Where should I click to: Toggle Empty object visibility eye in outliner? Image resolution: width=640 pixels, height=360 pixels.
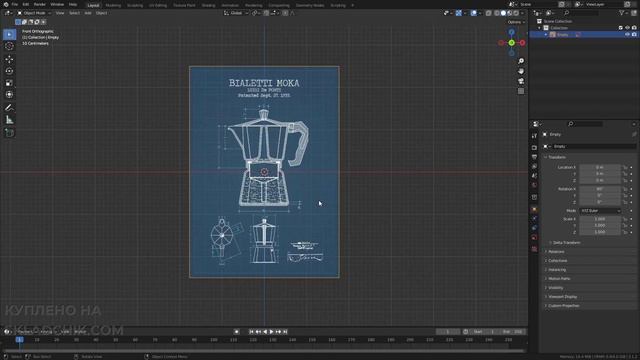627,35
